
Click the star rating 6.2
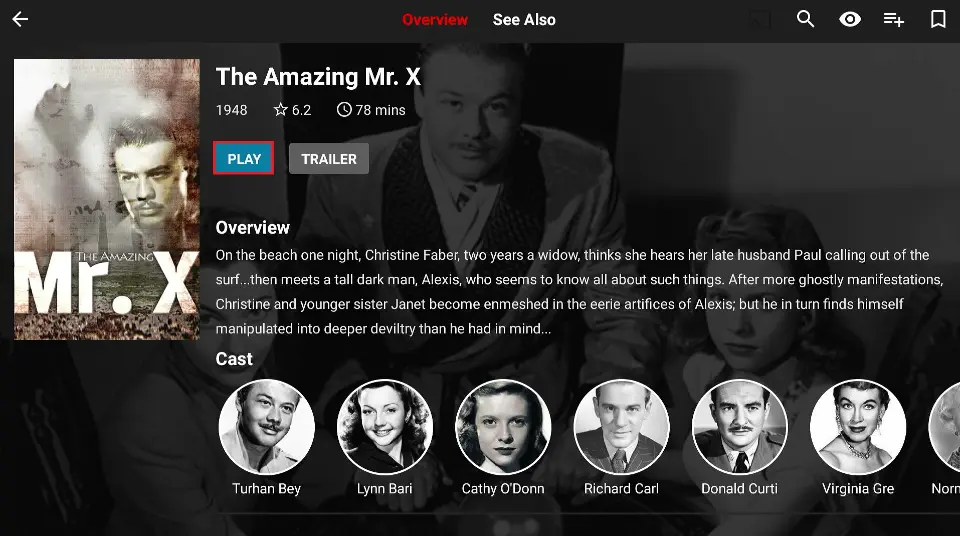click(293, 110)
